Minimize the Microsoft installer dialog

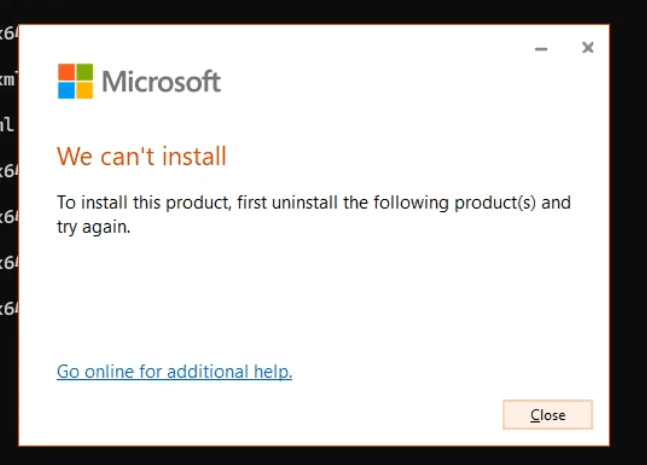541,49
